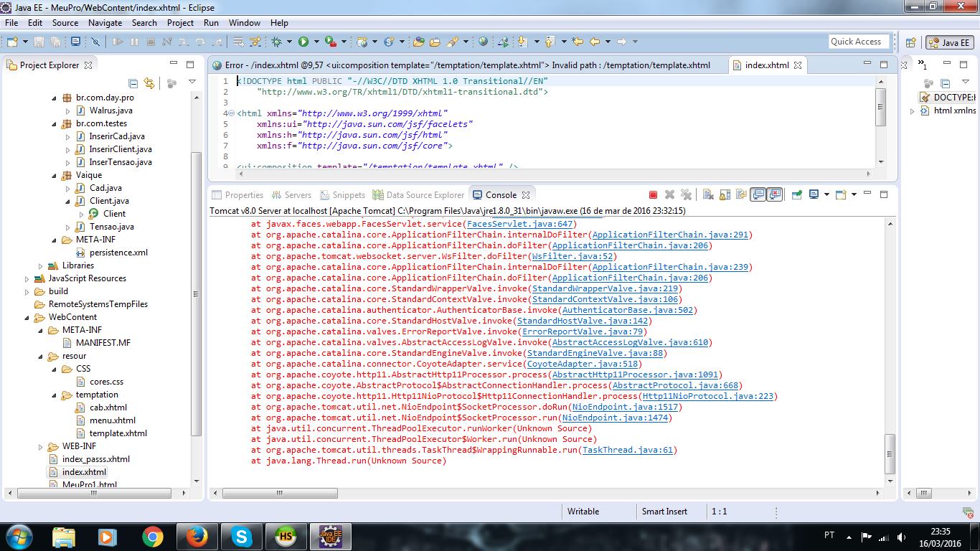Click Open Perspective icon

coord(911,42)
